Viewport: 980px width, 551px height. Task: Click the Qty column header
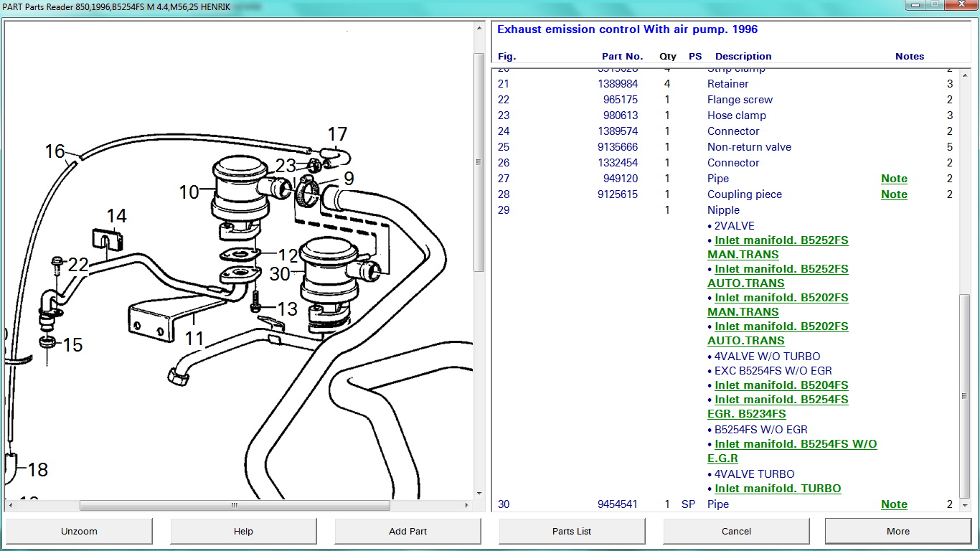pos(668,56)
